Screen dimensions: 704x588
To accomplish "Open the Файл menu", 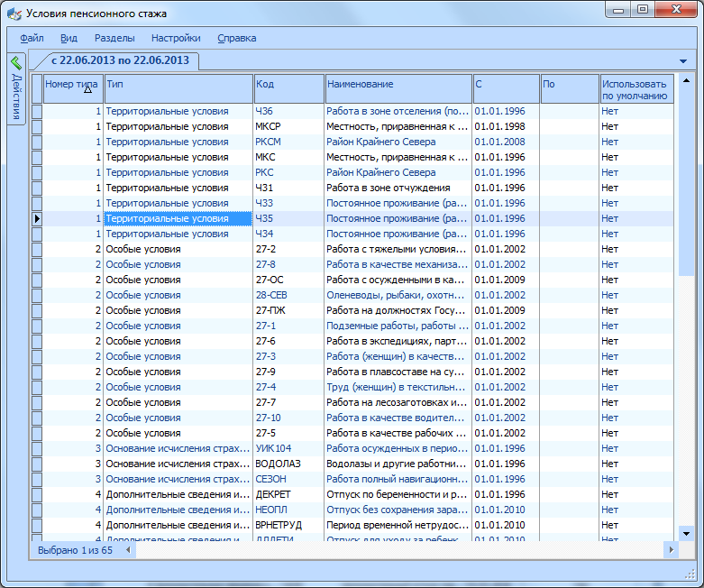I will tap(32, 38).
